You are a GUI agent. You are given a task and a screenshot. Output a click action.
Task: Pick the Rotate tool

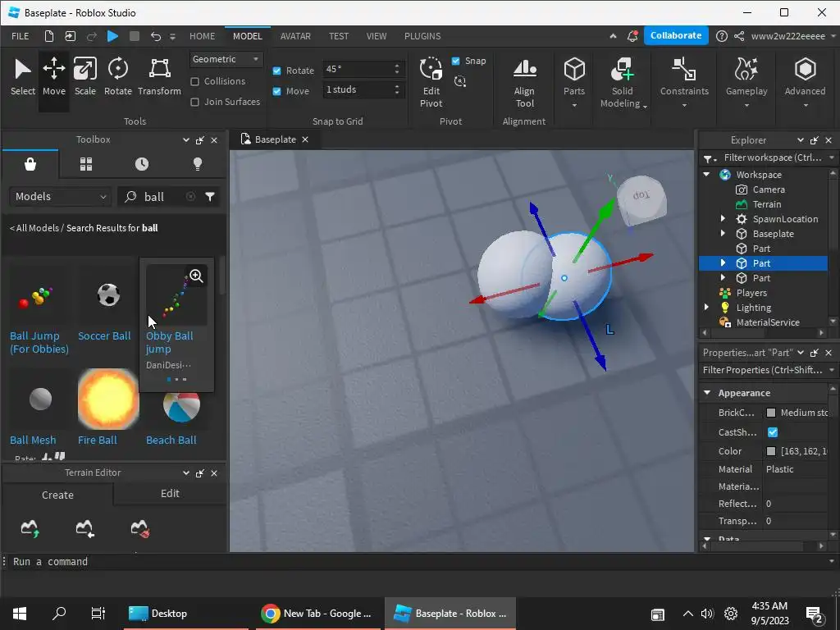click(118, 77)
